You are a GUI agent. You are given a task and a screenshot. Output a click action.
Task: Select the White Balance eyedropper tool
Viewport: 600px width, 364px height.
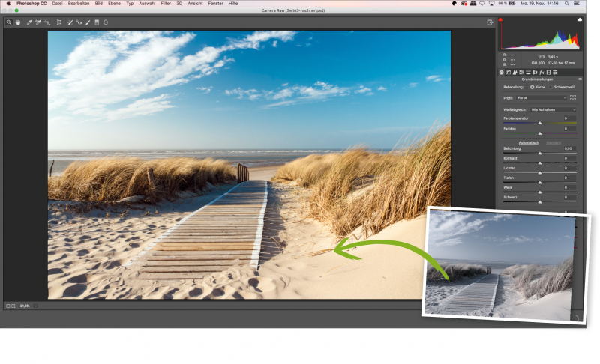point(29,22)
